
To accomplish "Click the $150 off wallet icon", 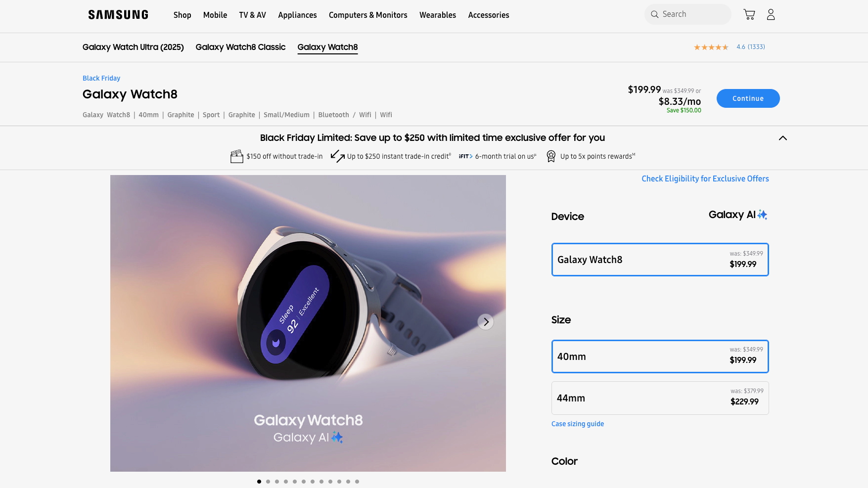I will point(237,156).
